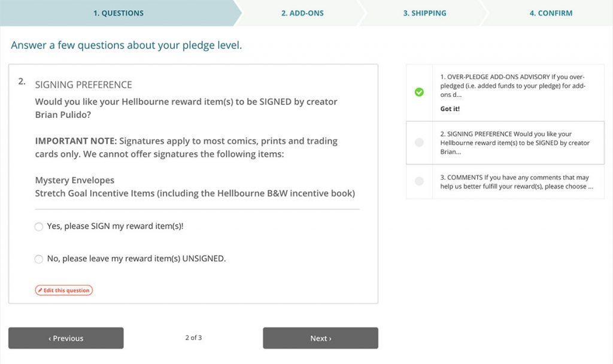Open the 3. Shipping step tab
The width and height of the screenshot is (613, 364).
coord(426,13)
